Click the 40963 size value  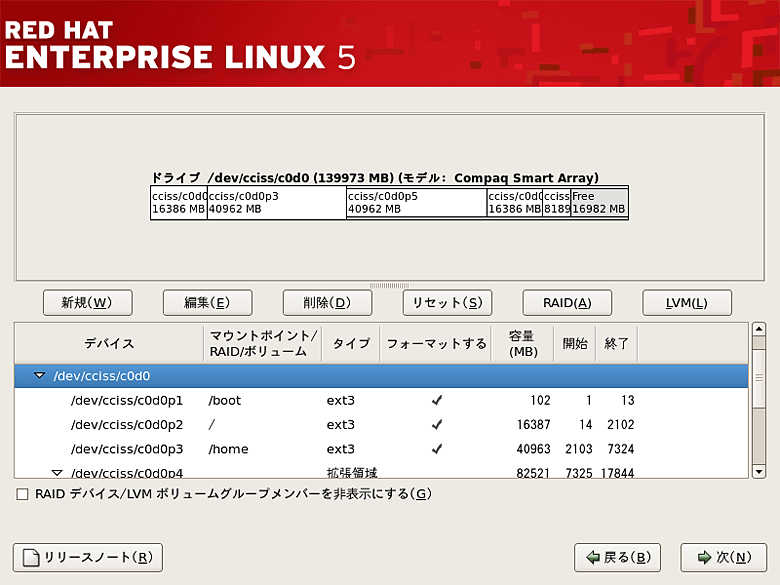pyautogui.click(x=533, y=449)
